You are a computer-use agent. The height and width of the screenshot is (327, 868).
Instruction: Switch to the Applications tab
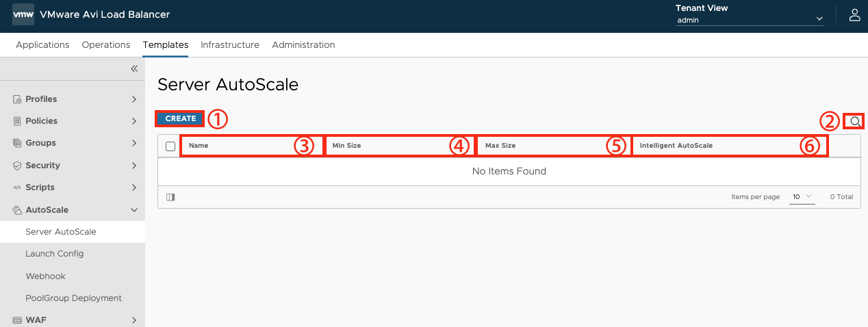(42, 44)
